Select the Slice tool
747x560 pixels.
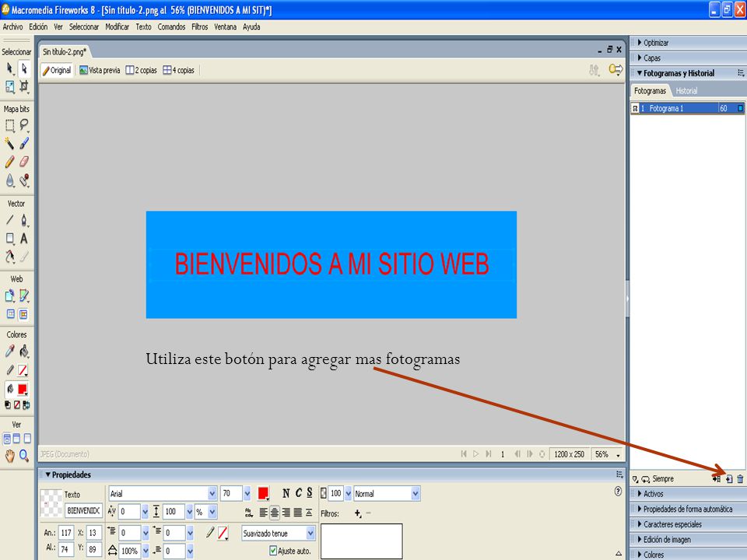(24, 296)
